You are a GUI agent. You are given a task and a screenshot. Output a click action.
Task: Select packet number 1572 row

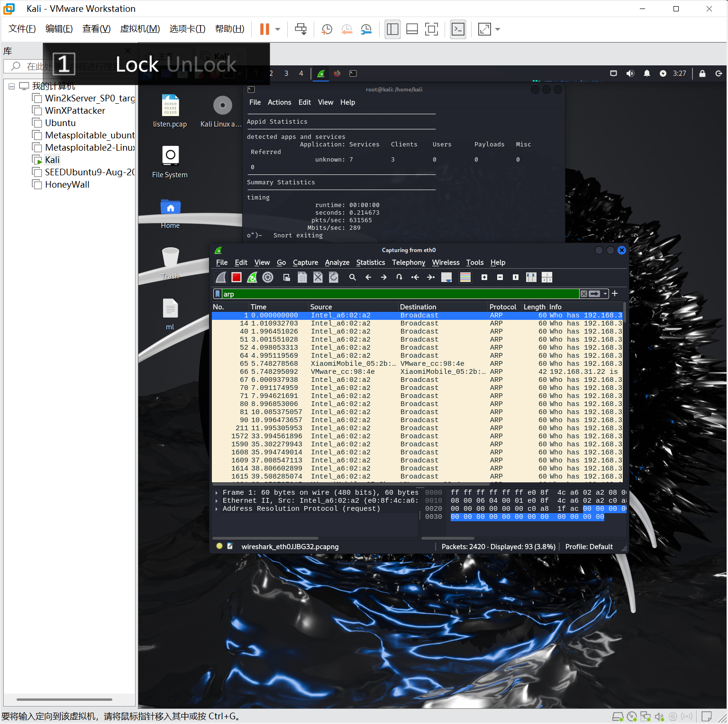pyautogui.click(x=417, y=436)
